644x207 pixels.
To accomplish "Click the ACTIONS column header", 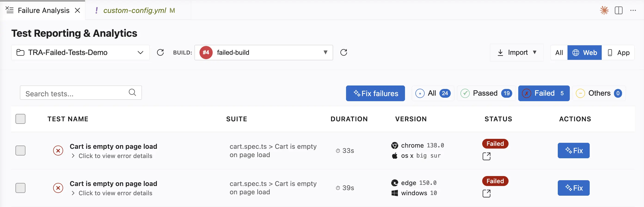I will 575,119.
